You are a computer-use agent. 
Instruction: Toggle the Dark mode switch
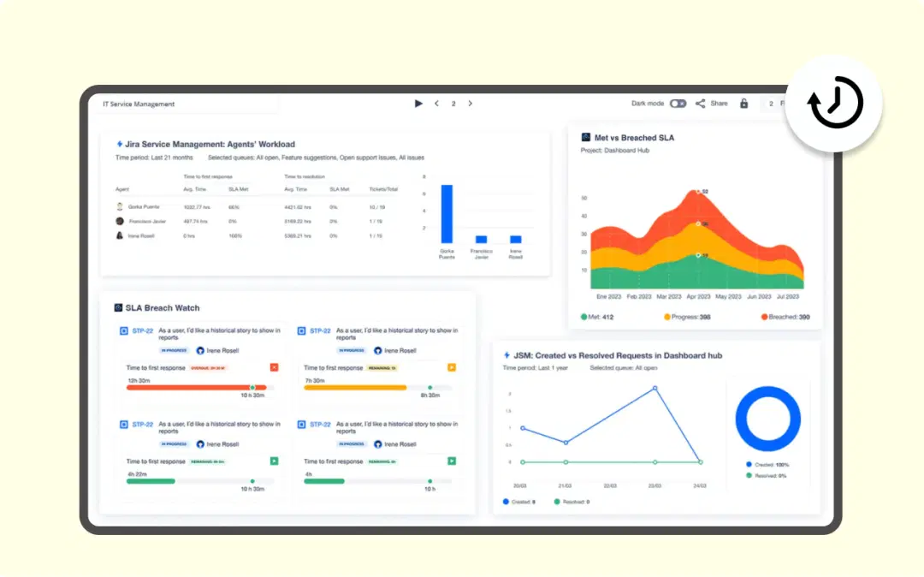point(678,103)
